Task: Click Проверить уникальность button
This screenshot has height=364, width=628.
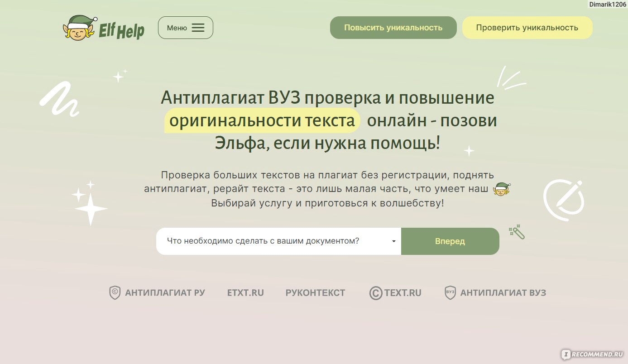Action: pyautogui.click(x=527, y=28)
